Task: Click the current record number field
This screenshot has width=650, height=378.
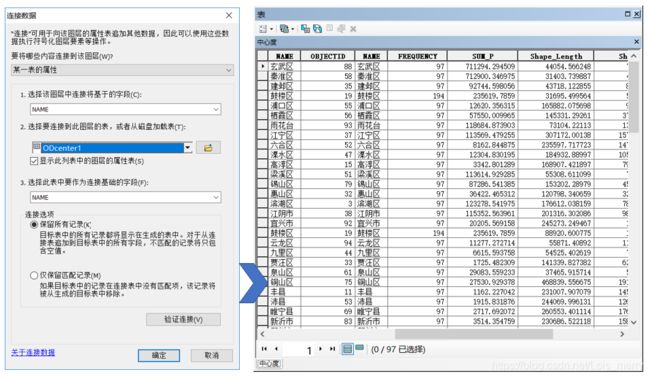Action: coord(299,350)
